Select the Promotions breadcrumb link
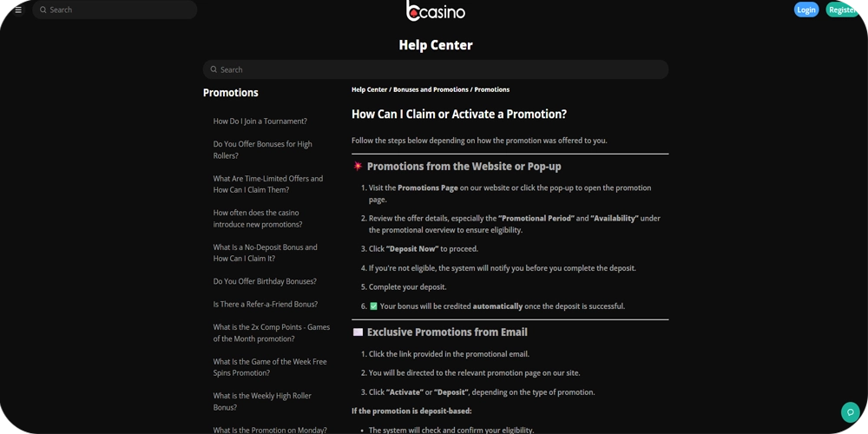Viewport: 868px width, 434px height. click(x=492, y=89)
